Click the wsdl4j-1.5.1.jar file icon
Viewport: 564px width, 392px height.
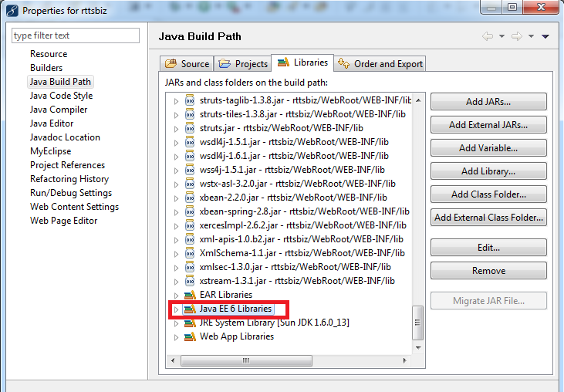point(190,142)
